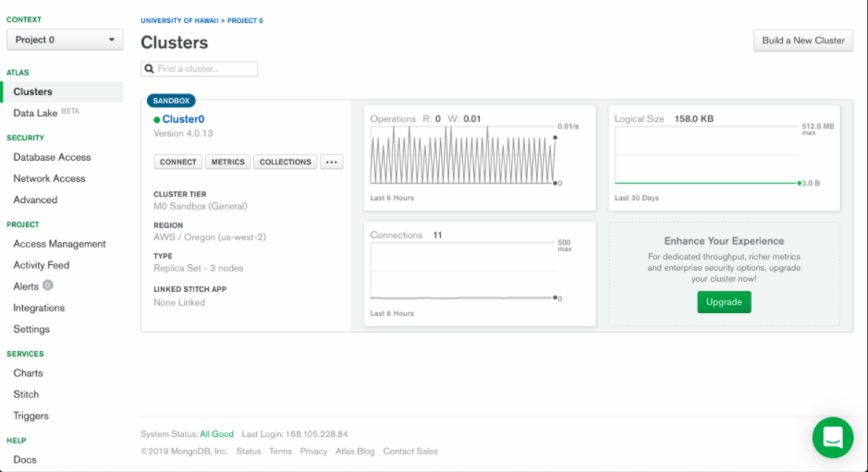This screenshot has width=868, height=472.
Task: Open Charts service
Action: pos(29,373)
